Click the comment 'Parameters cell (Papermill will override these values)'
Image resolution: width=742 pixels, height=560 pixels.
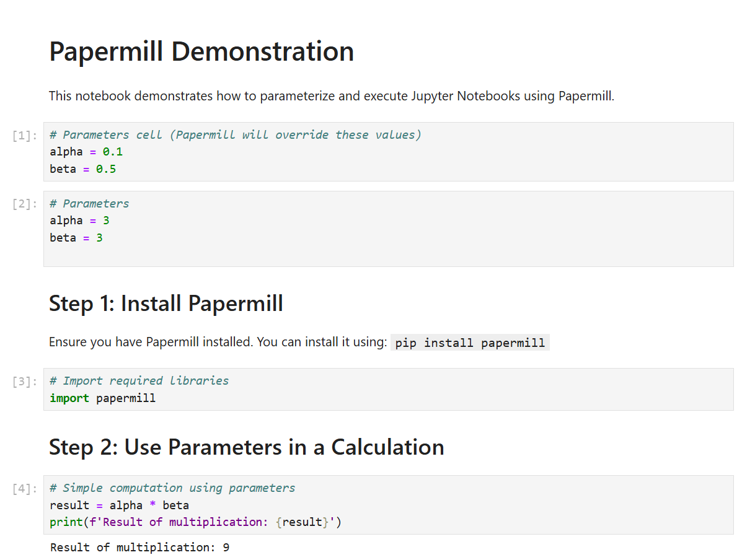(x=235, y=135)
